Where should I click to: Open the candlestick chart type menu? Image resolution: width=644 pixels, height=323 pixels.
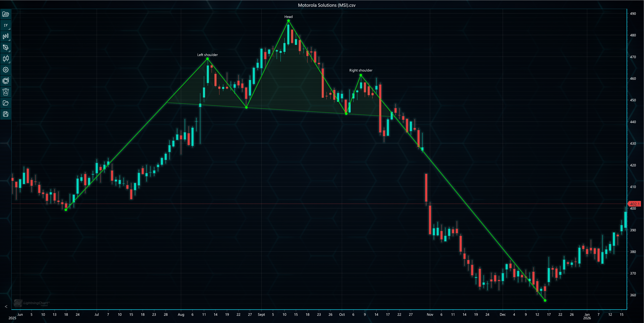[x=6, y=36]
